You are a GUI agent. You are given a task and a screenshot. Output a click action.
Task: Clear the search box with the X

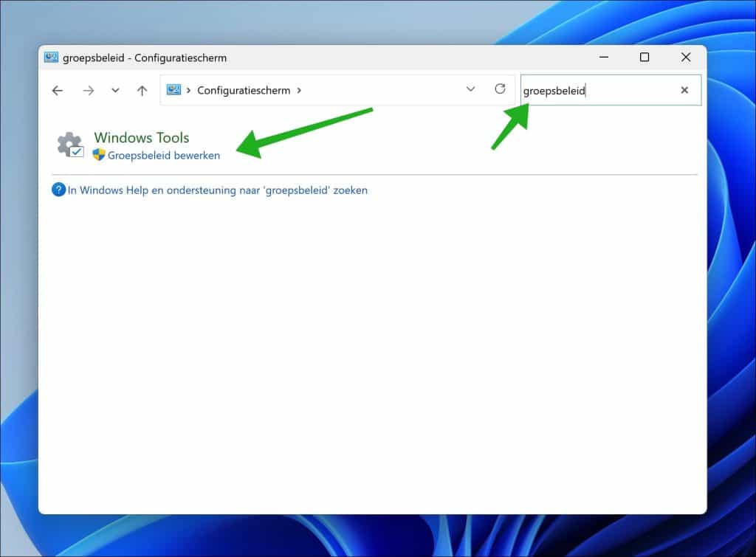click(x=684, y=90)
